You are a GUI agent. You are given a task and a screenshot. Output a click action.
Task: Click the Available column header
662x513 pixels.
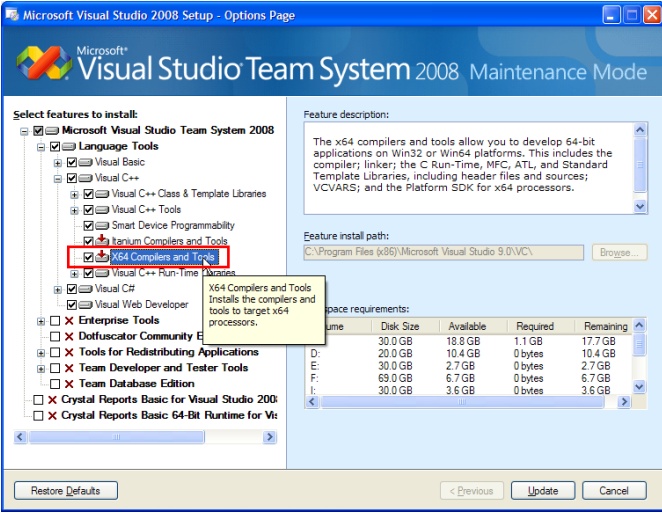[473, 326]
